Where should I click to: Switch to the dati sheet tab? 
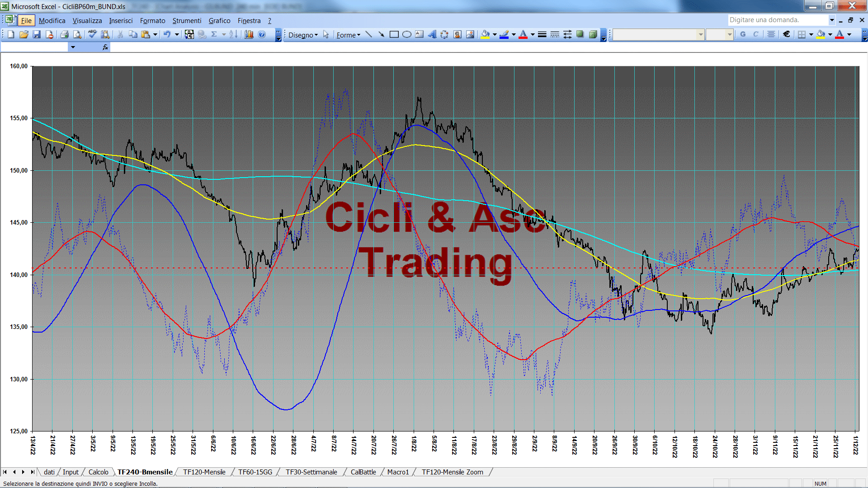click(49, 472)
